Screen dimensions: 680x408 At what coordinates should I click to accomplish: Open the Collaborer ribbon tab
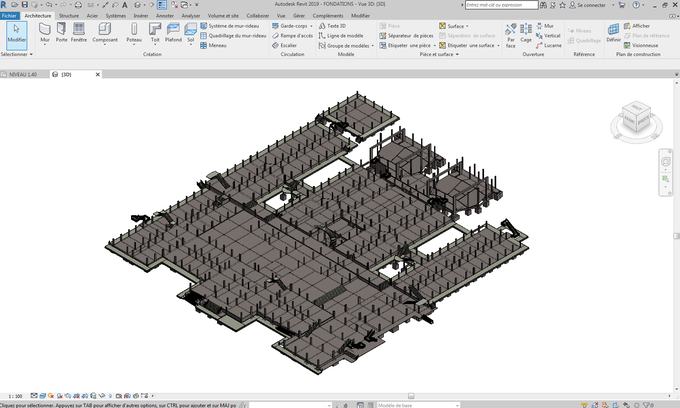pos(258,16)
